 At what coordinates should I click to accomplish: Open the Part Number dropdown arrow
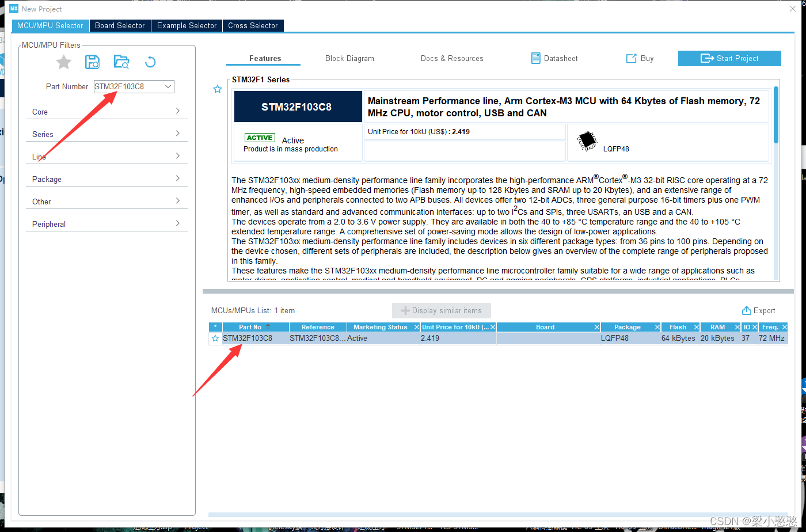click(168, 86)
